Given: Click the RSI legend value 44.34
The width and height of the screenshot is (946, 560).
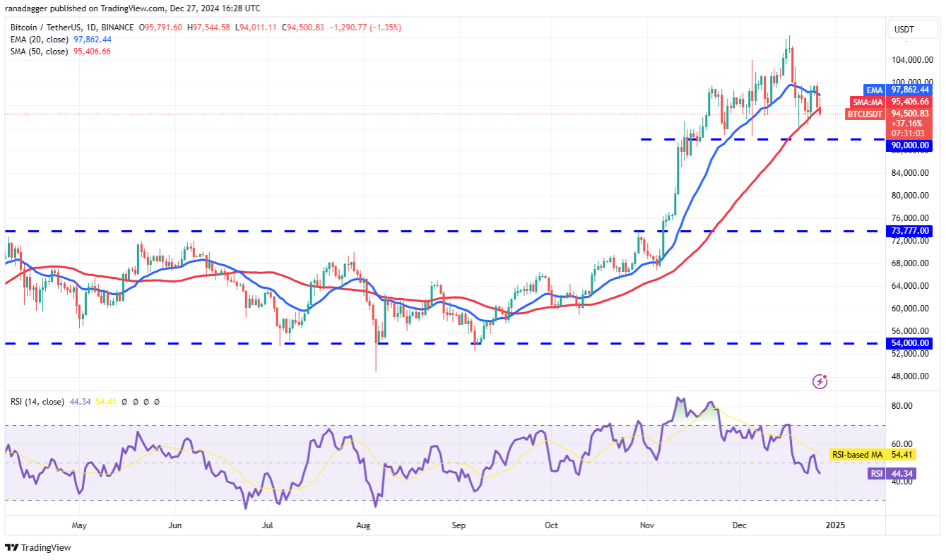Looking at the screenshot, I should 78,401.
